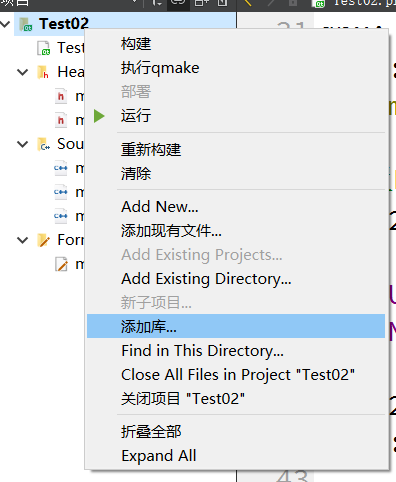Click the .ui form file icon
396x482 pixels.
pyautogui.click(x=61, y=264)
